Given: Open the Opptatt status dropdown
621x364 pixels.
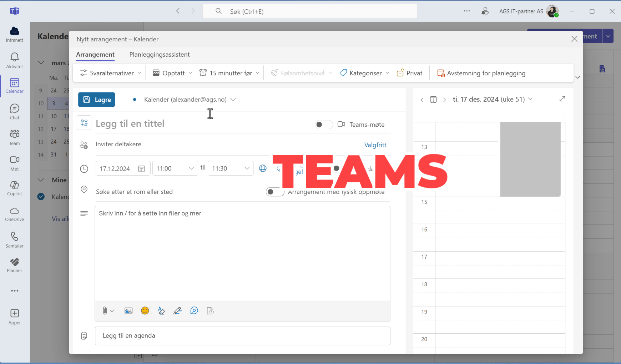Looking at the screenshot, I should [x=172, y=73].
